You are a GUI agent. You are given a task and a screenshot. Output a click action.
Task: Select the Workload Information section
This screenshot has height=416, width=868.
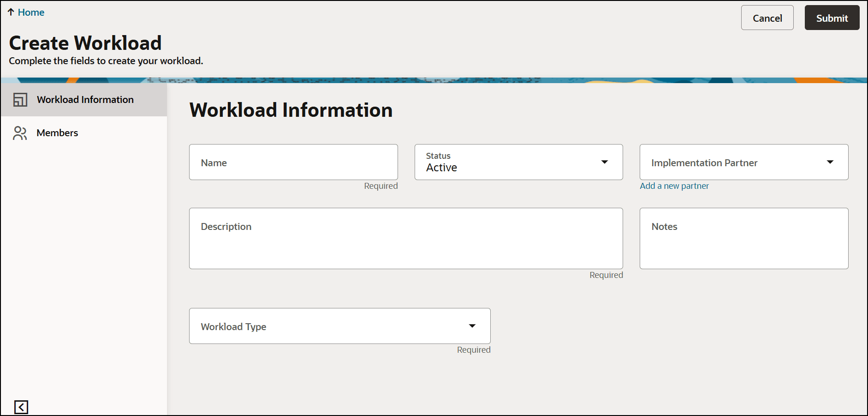(x=85, y=99)
